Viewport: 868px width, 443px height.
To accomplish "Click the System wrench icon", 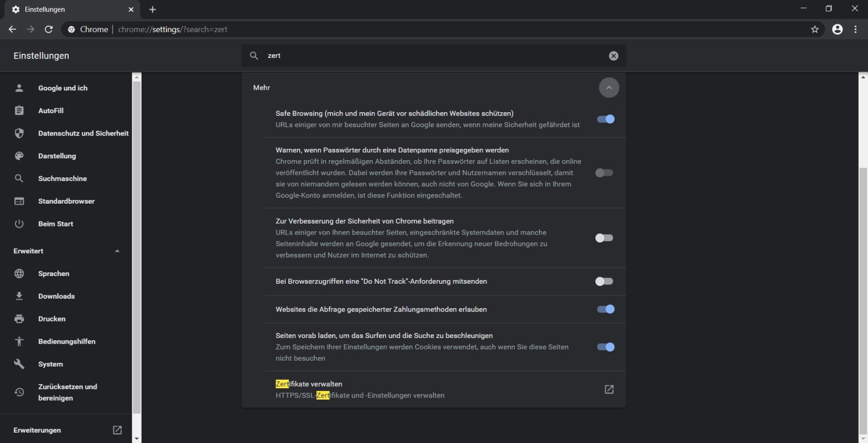I will click(19, 364).
